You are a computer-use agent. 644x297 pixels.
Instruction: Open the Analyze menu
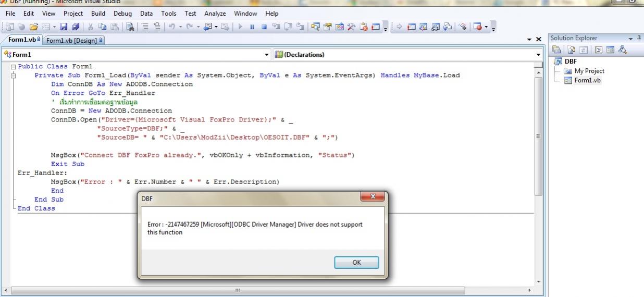point(215,14)
